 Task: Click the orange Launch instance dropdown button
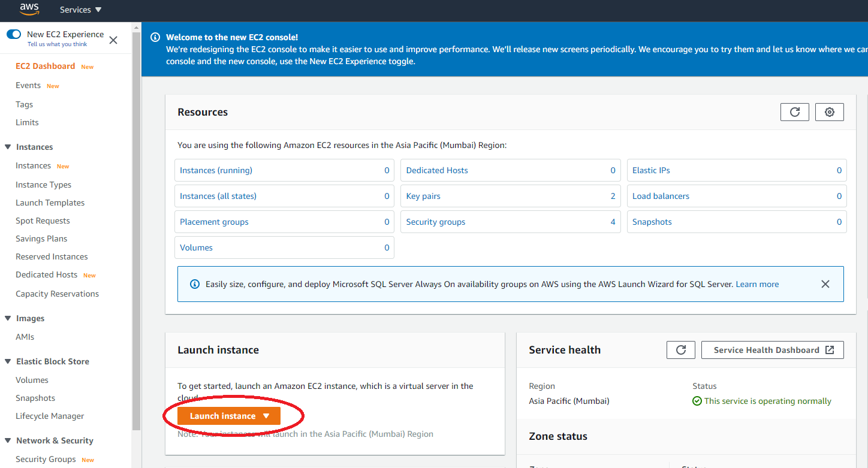pos(229,416)
